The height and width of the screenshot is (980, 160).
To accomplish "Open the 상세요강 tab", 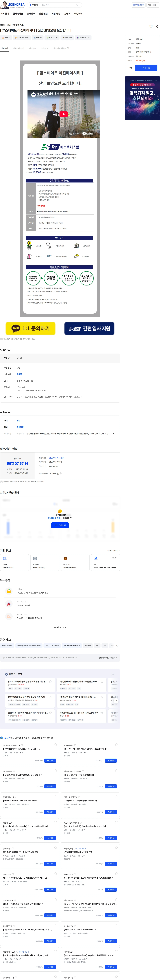I will click(4, 48).
